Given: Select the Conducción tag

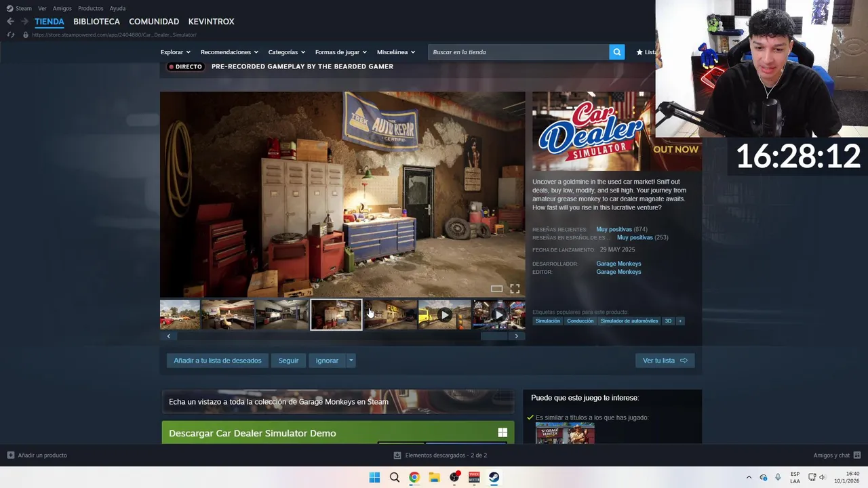Looking at the screenshot, I should (x=580, y=321).
